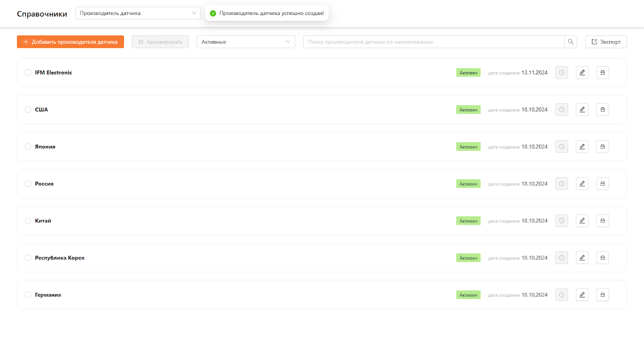The height and width of the screenshot is (355, 644).
Task: Click the Архивировать button
Action: (160, 42)
